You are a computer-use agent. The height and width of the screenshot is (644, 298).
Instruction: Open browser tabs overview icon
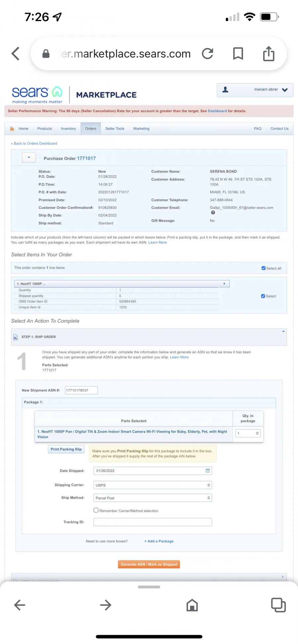pos(278,605)
